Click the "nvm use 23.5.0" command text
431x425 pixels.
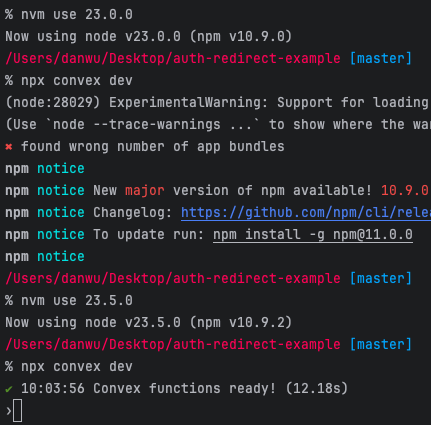point(77,301)
